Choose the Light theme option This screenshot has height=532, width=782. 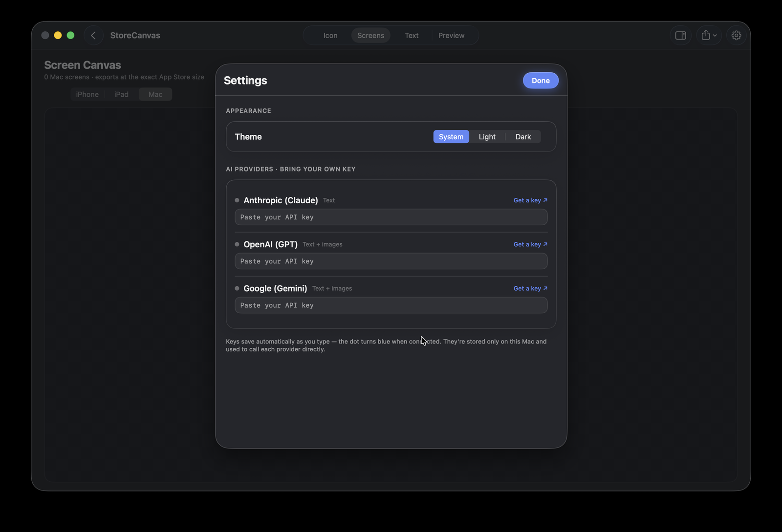pos(487,137)
